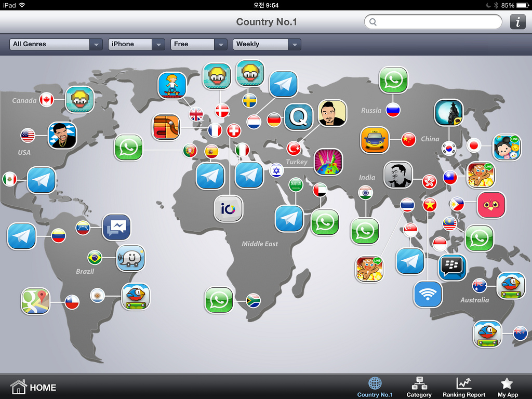The image size is (532, 399).
Task: Expand the Weekly period dropdown
Action: [267, 44]
